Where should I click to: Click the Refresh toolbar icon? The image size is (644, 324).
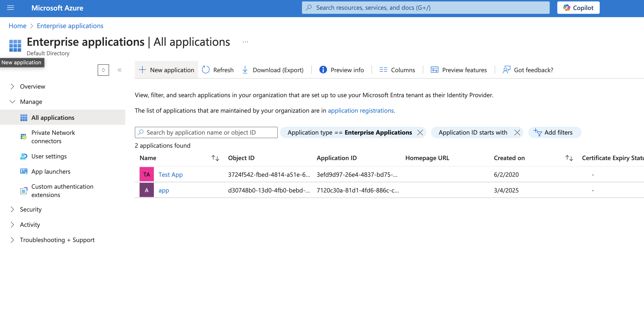coord(206,70)
